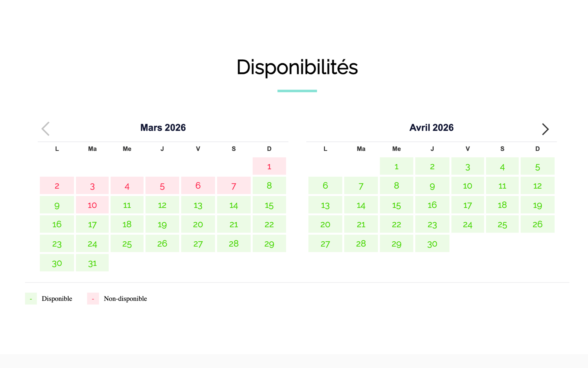Choose 7 Mars 2026 unavailable Saturday

(234, 186)
